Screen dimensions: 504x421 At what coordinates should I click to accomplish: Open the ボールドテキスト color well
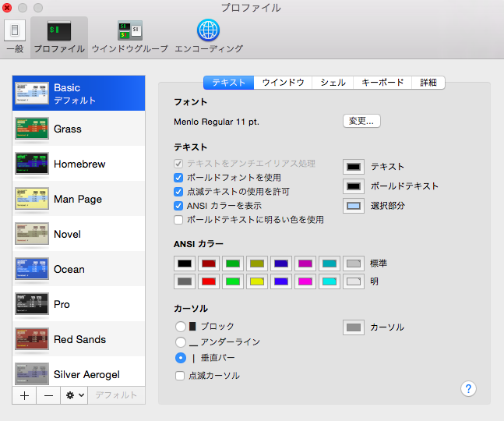point(354,186)
